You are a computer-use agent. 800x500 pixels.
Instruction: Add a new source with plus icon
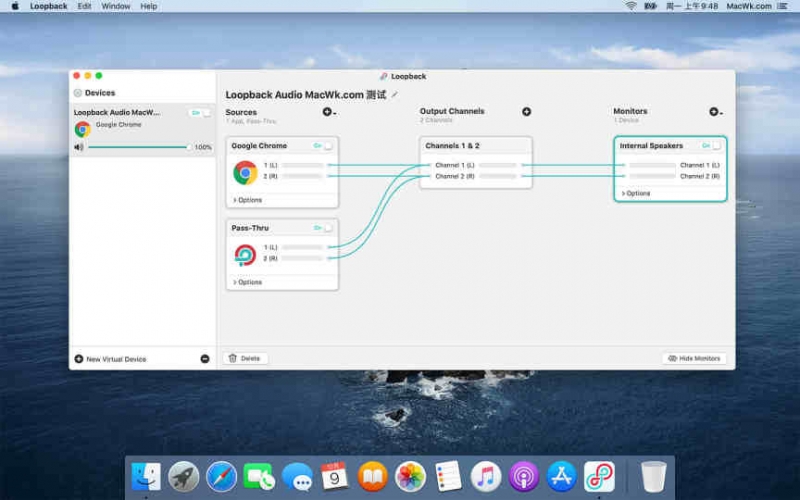click(x=328, y=112)
